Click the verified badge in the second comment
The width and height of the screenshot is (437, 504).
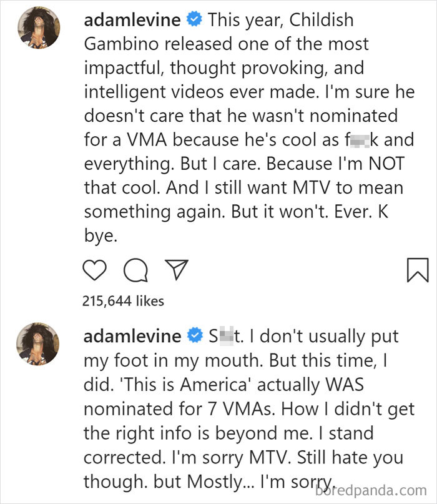click(x=195, y=335)
